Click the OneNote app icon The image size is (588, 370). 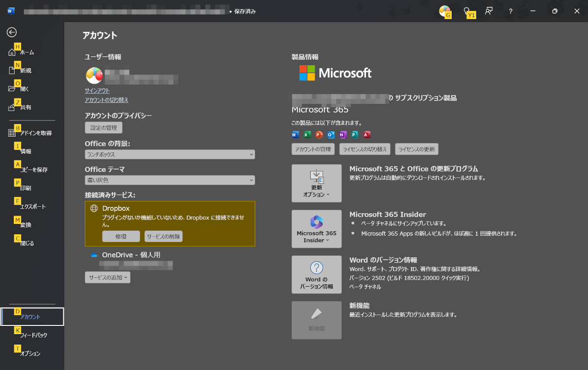coord(343,134)
